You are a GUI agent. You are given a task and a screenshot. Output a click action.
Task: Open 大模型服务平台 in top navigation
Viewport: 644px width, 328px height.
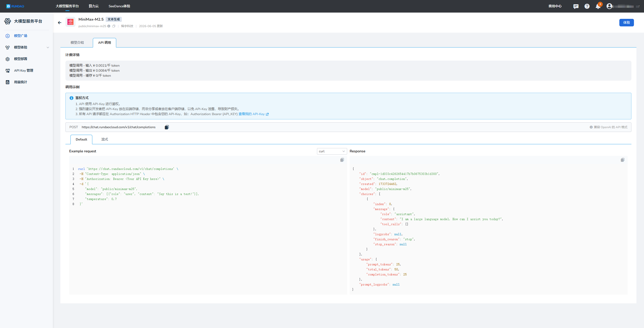pyautogui.click(x=67, y=6)
